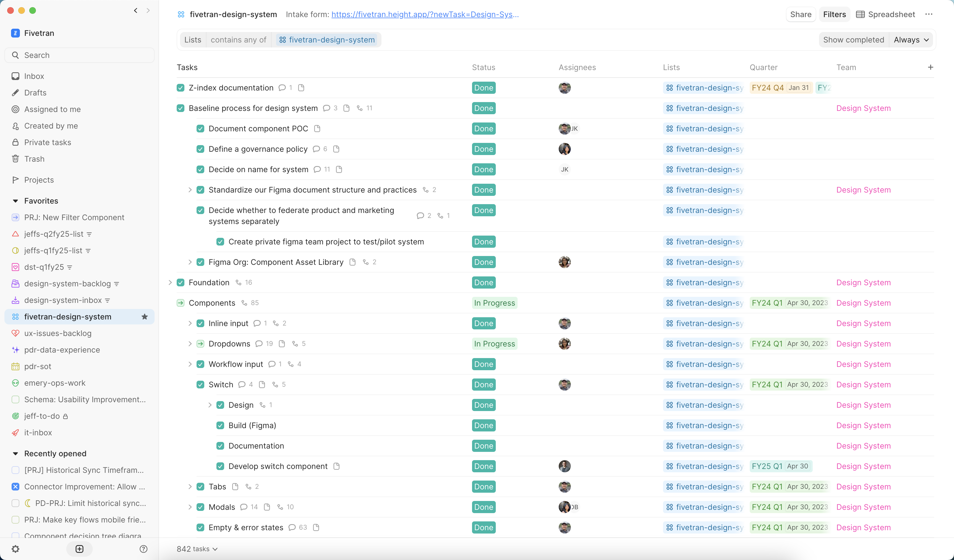Open the Show completed Always dropdown
954x560 pixels.
click(x=911, y=40)
